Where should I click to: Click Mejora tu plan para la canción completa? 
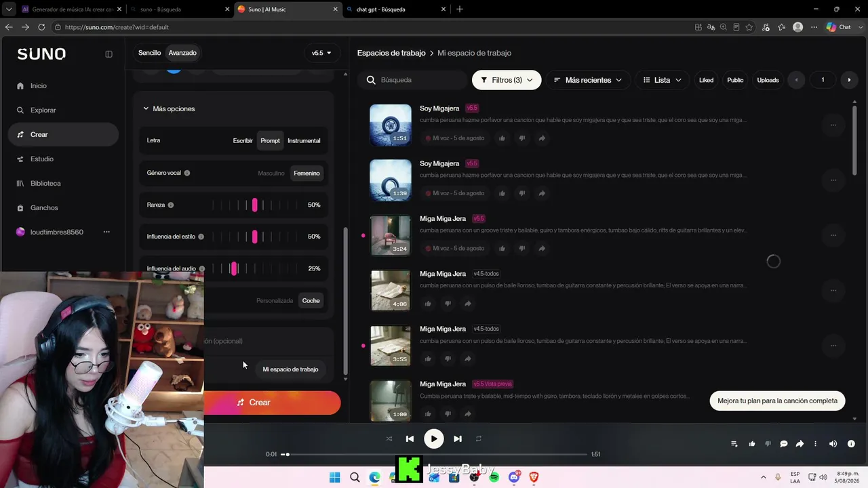coord(777,401)
